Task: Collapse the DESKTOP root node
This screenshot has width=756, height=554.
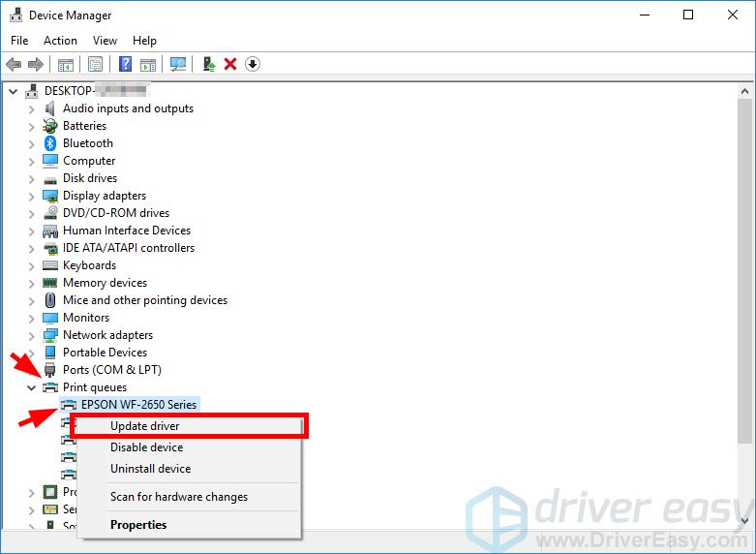Action: (x=13, y=91)
